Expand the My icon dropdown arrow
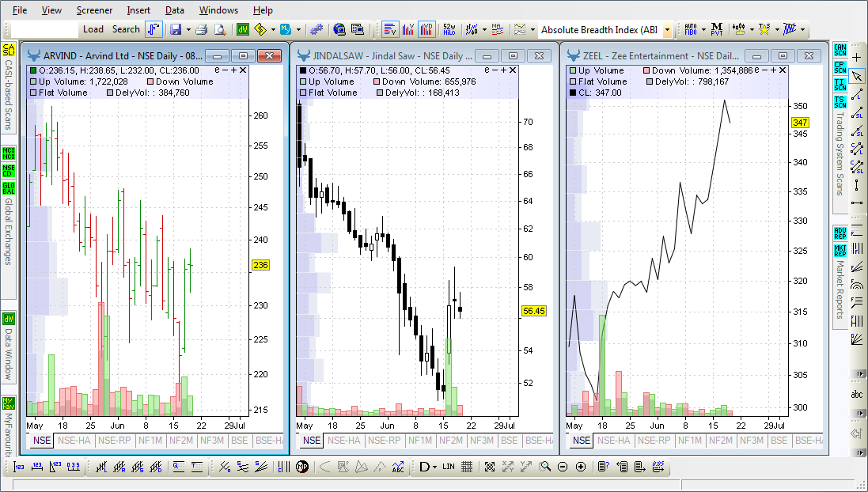This screenshot has height=492, width=868. point(298,30)
